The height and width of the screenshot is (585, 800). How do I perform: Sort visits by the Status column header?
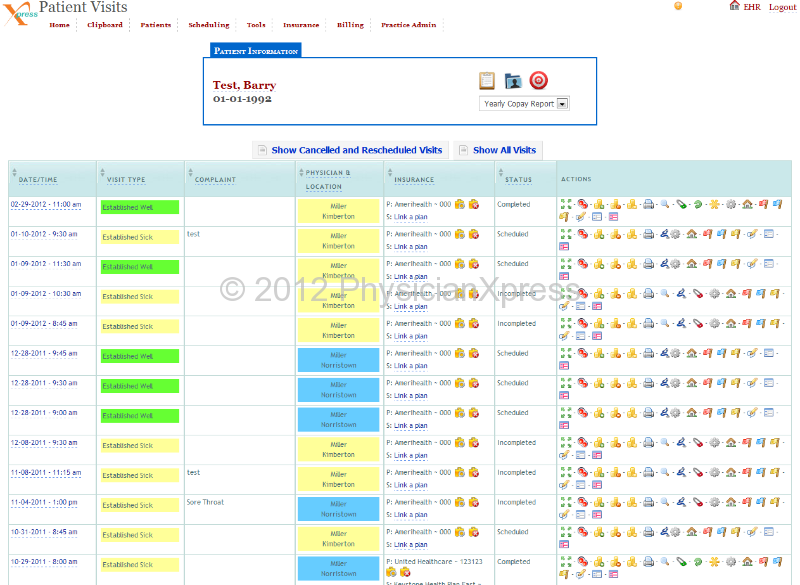pyautogui.click(x=518, y=180)
